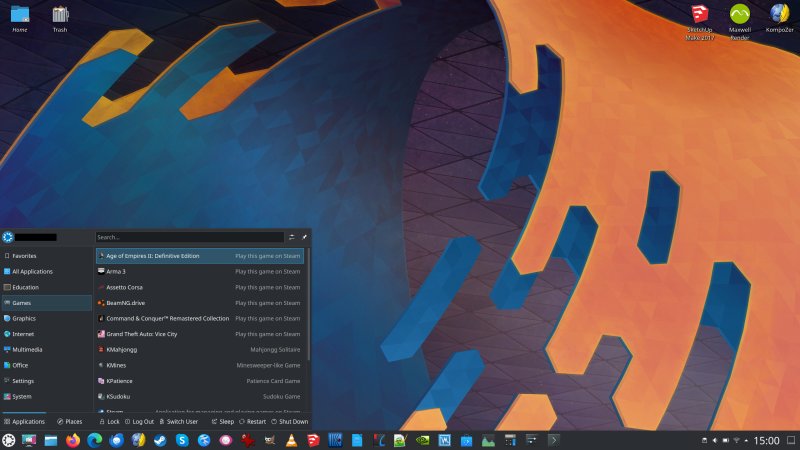Open Microsoft Edge from the taskbar
Viewport: 800px width, 450px height.
click(x=95, y=440)
